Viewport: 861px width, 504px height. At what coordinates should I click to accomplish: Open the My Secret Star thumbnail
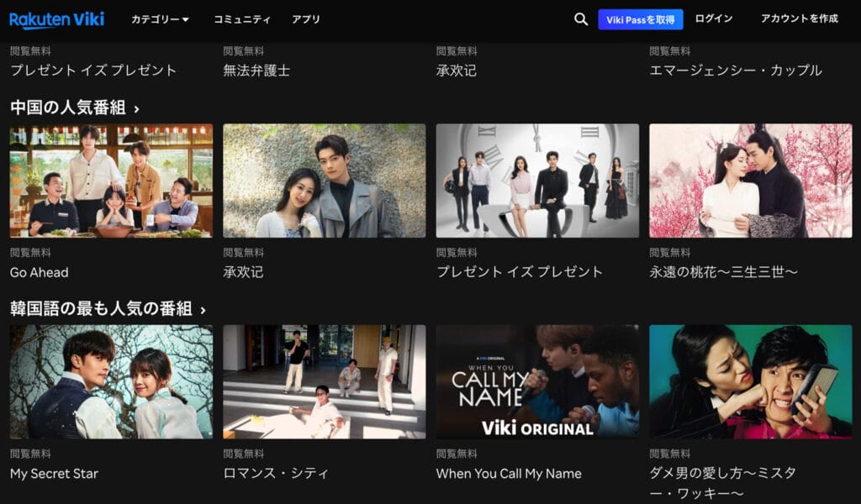click(x=111, y=381)
